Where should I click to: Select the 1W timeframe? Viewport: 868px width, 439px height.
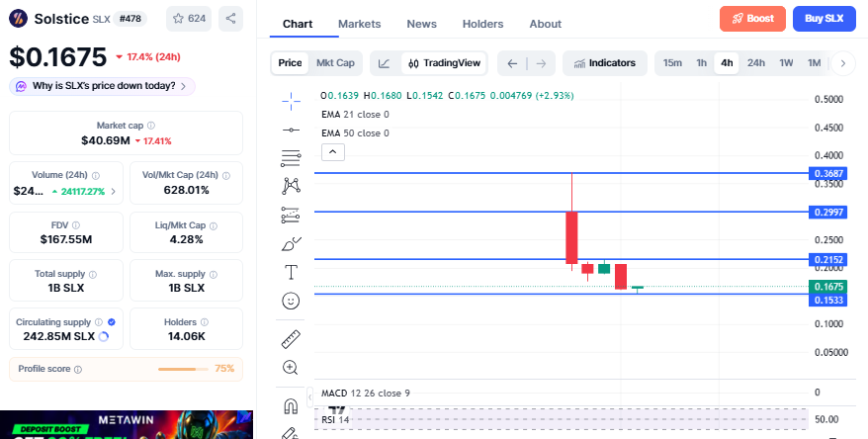[786, 63]
